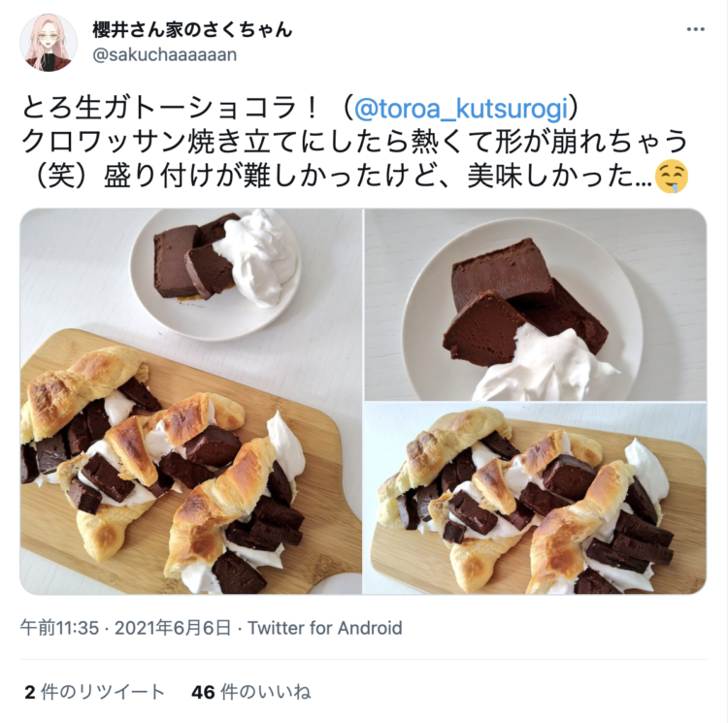This screenshot has height=723, width=728.
Task: Open the three-dot more options menu
Action: 695,30
